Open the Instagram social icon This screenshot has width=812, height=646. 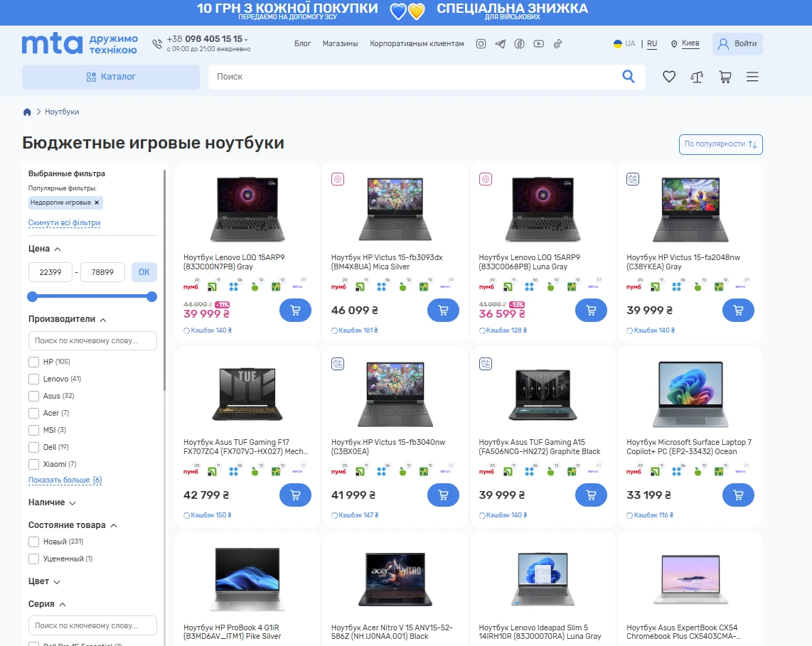[481, 44]
